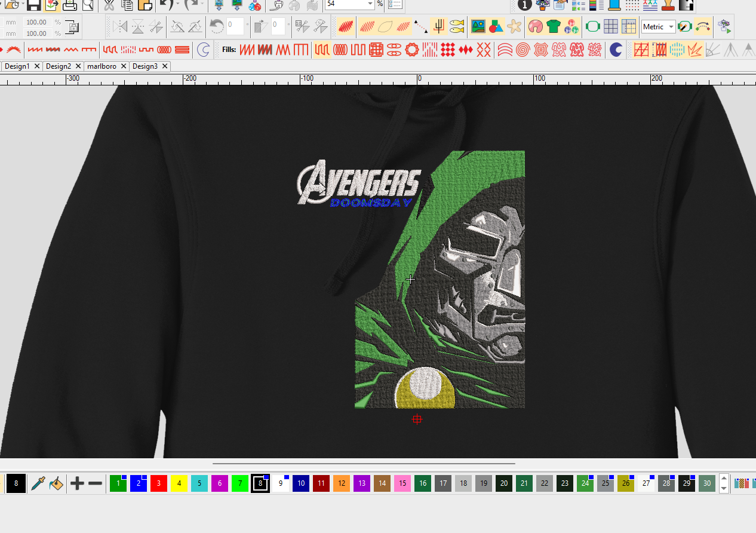Toggle TrueView stitch display
Image resolution: width=756 pixels, height=533 pixels.
point(346,26)
